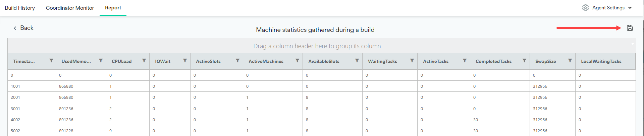Select the Report tab
The height and width of the screenshot is (136, 644).
click(x=113, y=8)
